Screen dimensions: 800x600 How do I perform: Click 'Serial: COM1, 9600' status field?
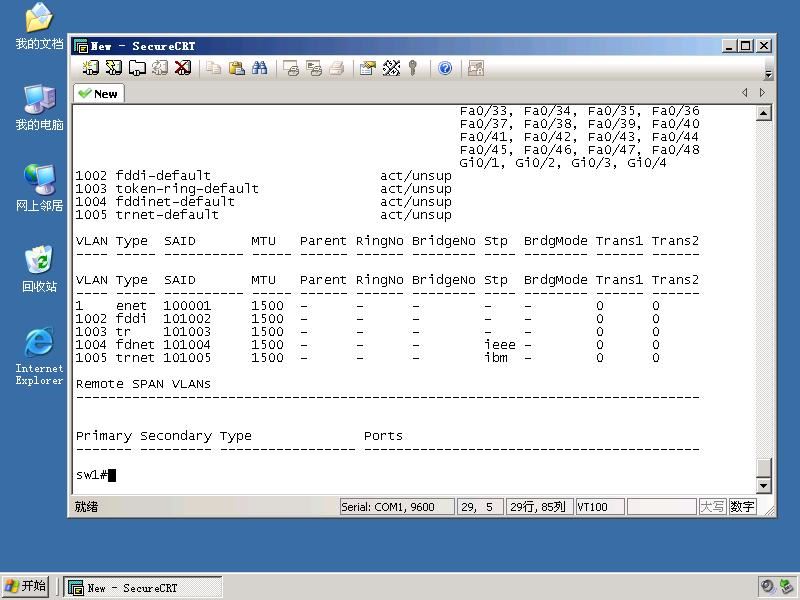[x=397, y=507]
